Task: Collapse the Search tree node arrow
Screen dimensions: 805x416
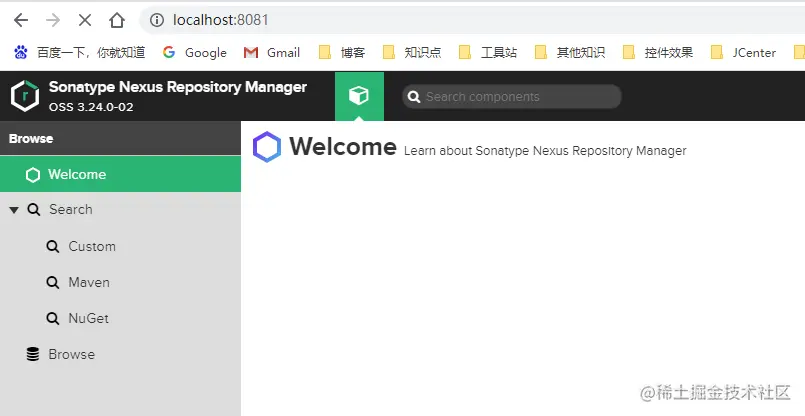Action: pyautogui.click(x=14, y=210)
